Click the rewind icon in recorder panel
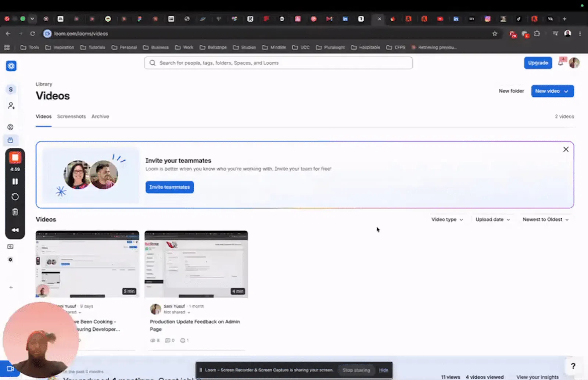This screenshot has height=380, width=588. 15,230
